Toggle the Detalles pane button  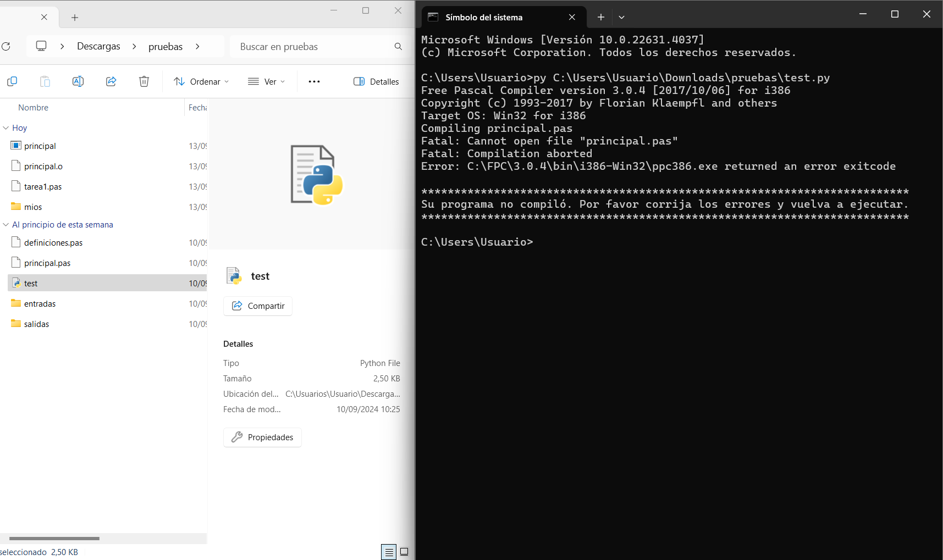[x=376, y=81]
